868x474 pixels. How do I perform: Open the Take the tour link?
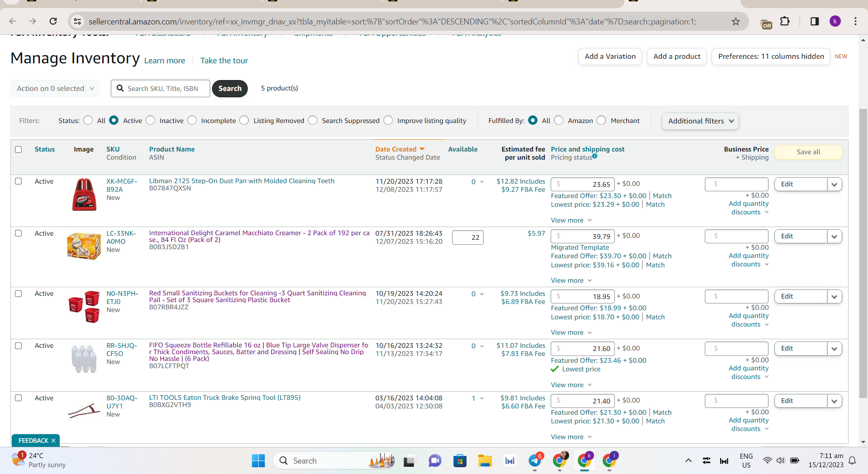(x=224, y=61)
